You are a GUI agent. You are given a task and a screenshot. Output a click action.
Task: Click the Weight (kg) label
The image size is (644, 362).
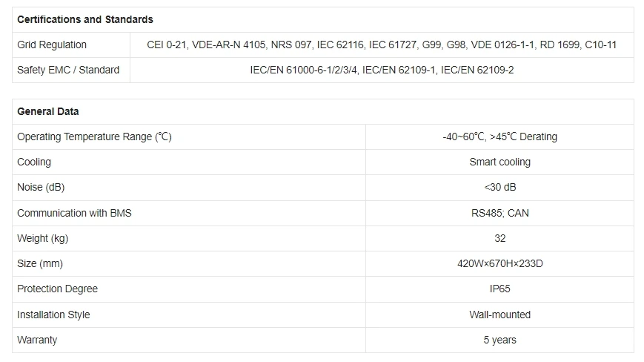42,238
